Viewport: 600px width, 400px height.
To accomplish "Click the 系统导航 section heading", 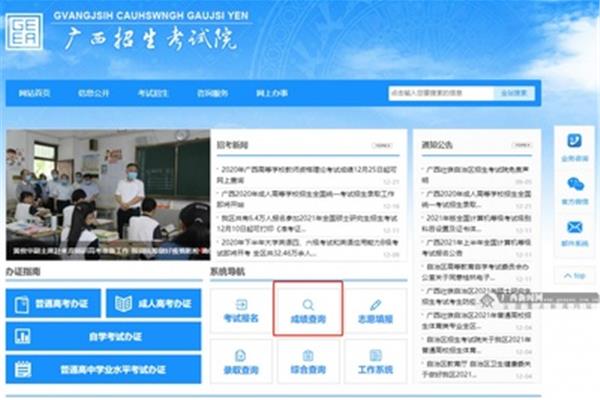I will tap(227, 272).
